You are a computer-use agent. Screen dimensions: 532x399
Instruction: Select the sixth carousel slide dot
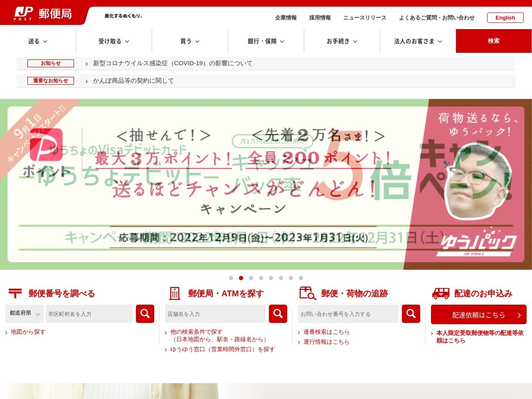pyautogui.click(x=281, y=278)
